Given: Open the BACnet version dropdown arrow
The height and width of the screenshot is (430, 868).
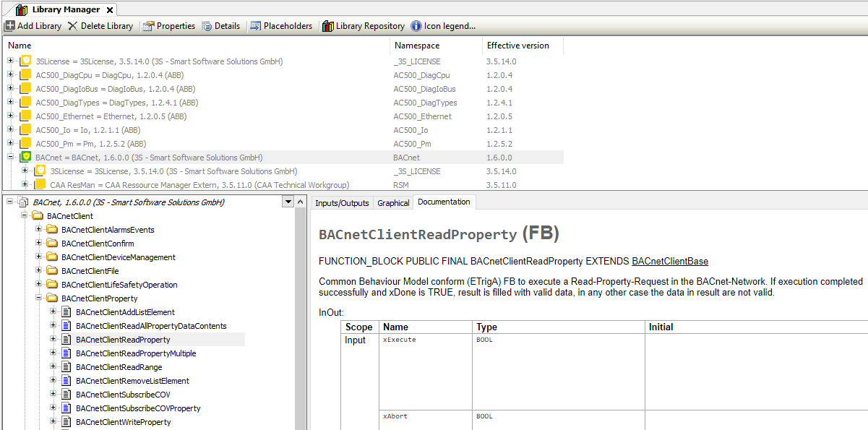Looking at the screenshot, I should (x=288, y=202).
